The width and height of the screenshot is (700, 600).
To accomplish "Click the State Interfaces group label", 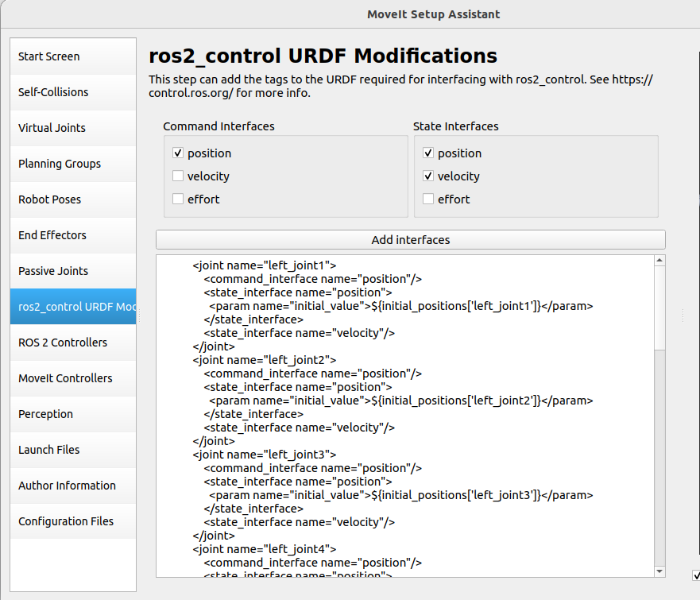I will point(456,126).
